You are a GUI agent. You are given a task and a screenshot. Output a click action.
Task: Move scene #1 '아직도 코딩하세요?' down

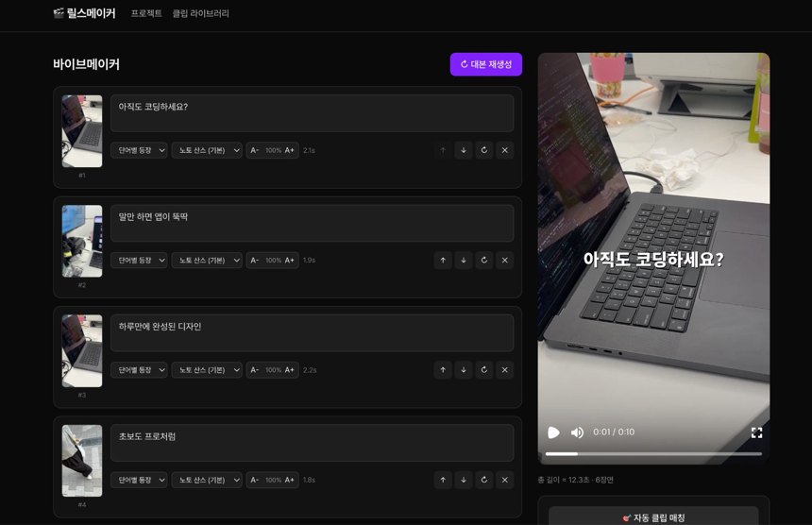point(464,150)
